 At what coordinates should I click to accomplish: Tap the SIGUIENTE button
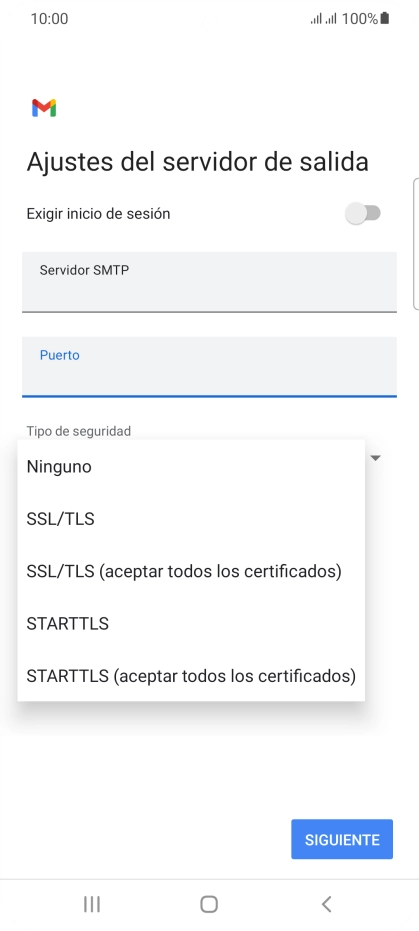click(342, 839)
